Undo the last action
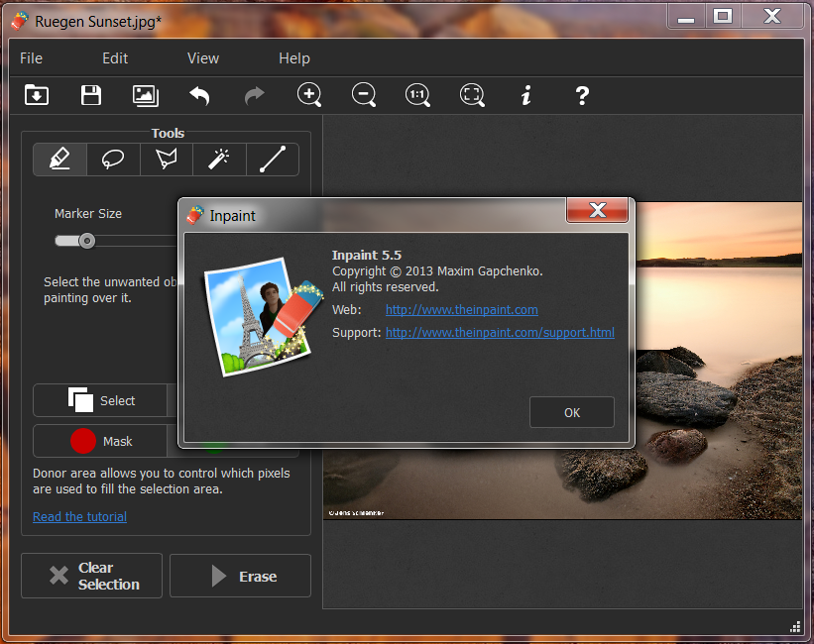This screenshot has width=814, height=644. pos(199,95)
